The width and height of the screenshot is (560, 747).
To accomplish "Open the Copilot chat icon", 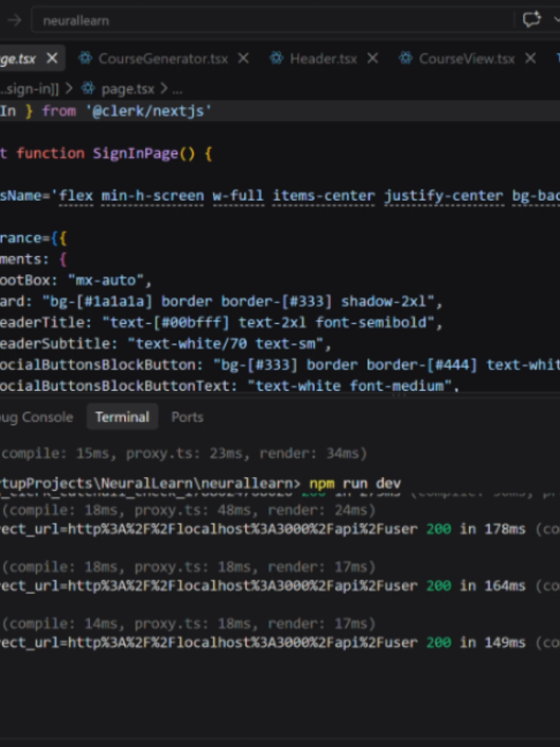I will pos(531,20).
